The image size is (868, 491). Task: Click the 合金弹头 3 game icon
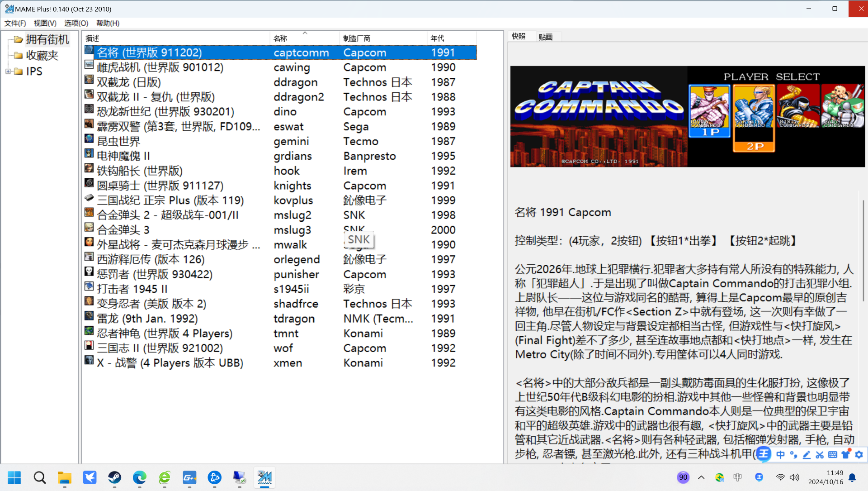click(89, 228)
